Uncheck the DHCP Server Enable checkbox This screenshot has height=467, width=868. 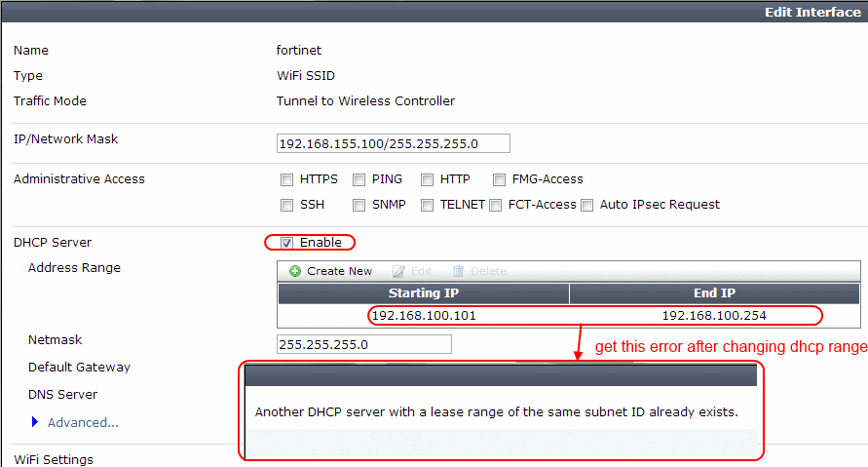(287, 242)
